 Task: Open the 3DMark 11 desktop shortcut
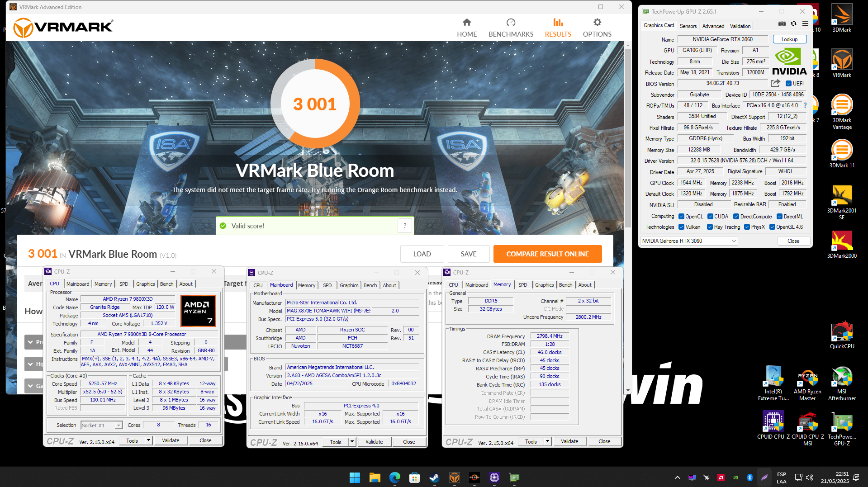tap(842, 154)
